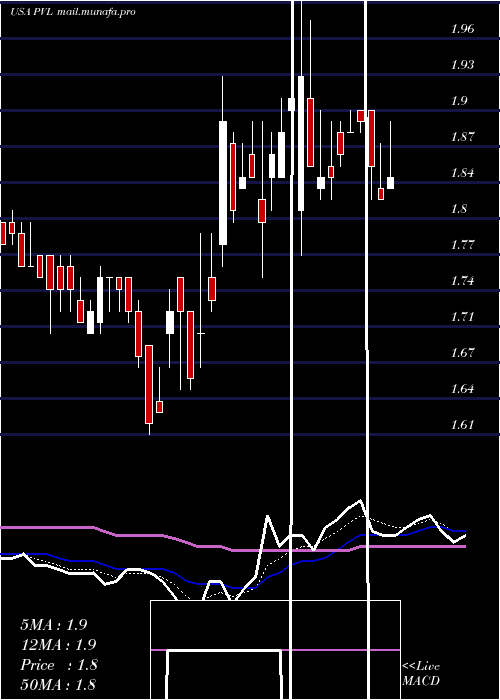Click the 1.67 price axis label
The image size is (500, 700).
(462, 353)
